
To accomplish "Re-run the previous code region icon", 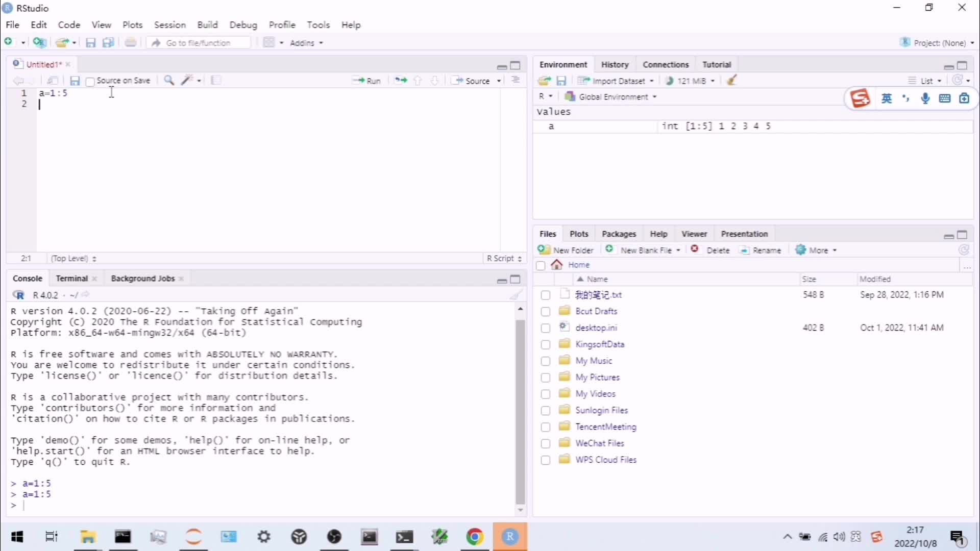I will pos(401,81).
